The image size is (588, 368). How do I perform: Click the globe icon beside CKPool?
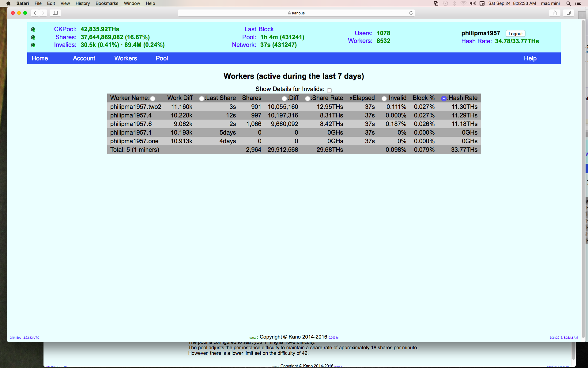point(33,29)
